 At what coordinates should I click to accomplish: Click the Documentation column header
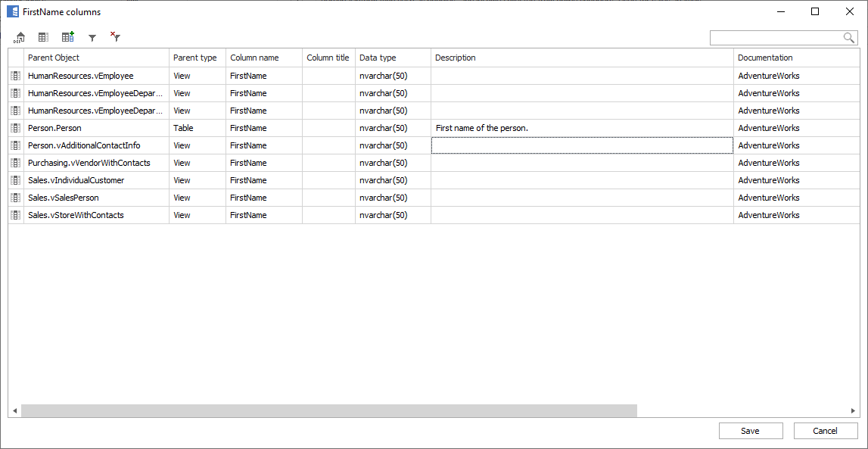(795, 58)
